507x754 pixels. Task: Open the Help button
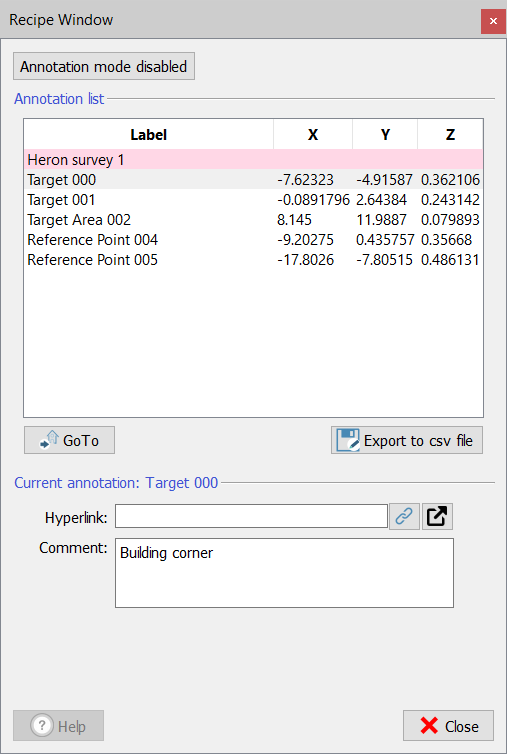[58, 726]
